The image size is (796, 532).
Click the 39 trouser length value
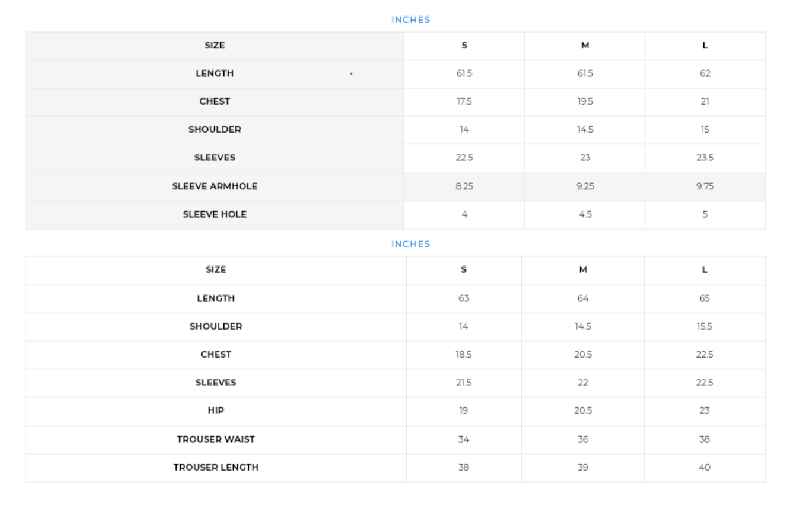583,468
